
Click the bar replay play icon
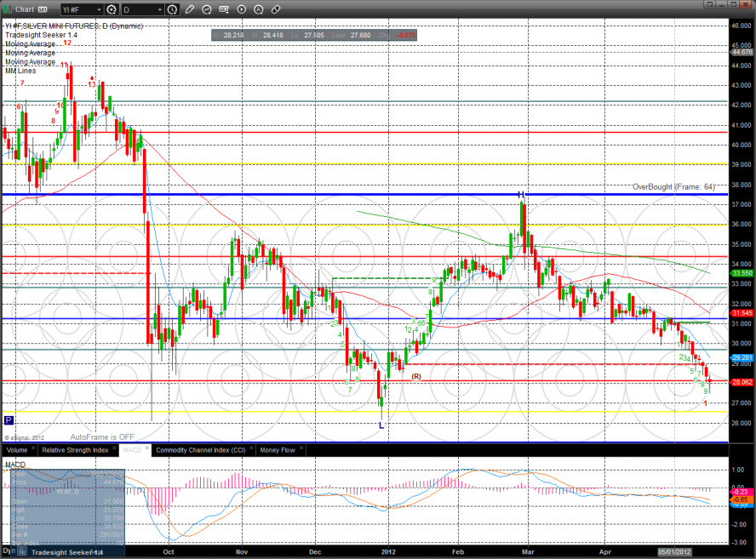[x=242, y=9]
